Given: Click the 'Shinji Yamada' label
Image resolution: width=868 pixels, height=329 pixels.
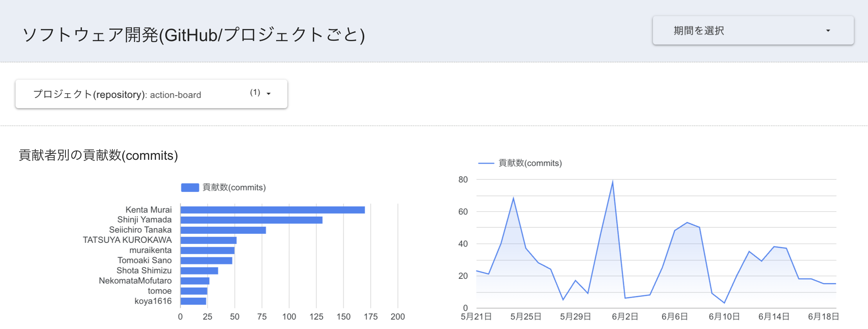Looking at the screenshot, I should point(145,220).
